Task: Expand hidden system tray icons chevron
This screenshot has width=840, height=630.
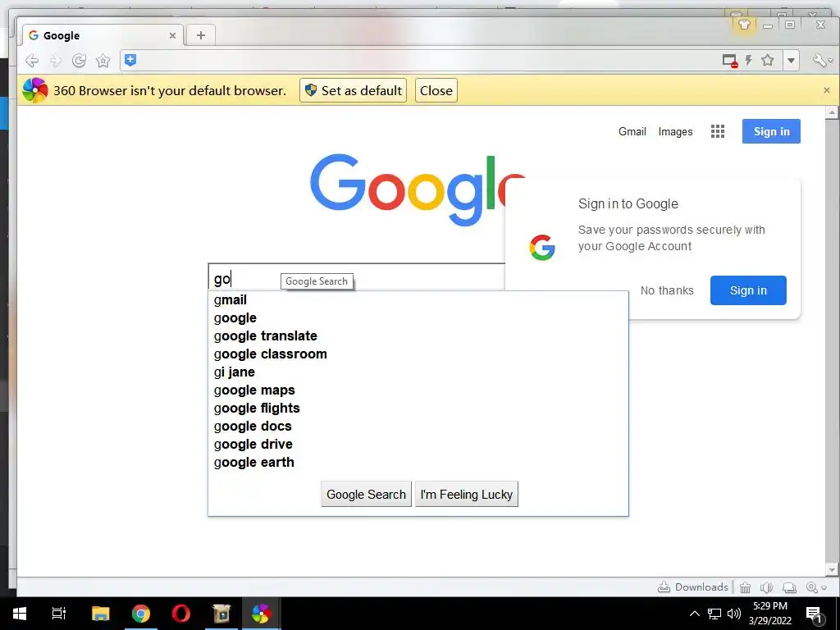Action: tap(694, 614)
